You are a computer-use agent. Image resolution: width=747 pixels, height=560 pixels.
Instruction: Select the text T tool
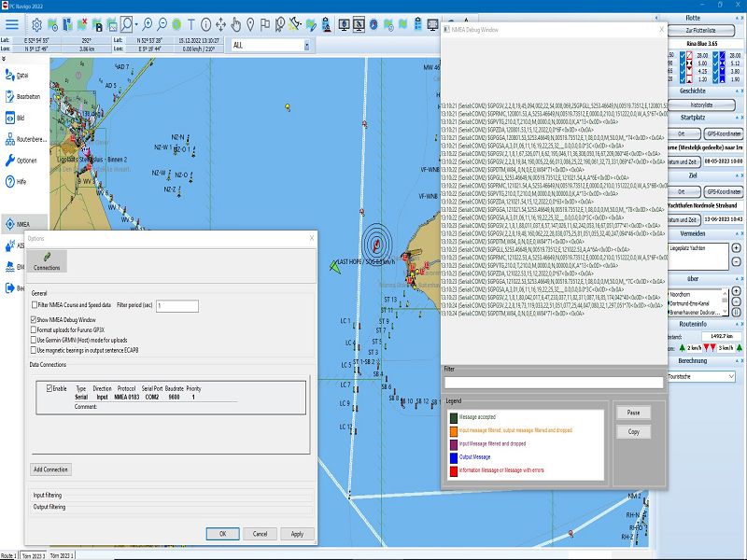pyautogui.click(x=191, y=24)
